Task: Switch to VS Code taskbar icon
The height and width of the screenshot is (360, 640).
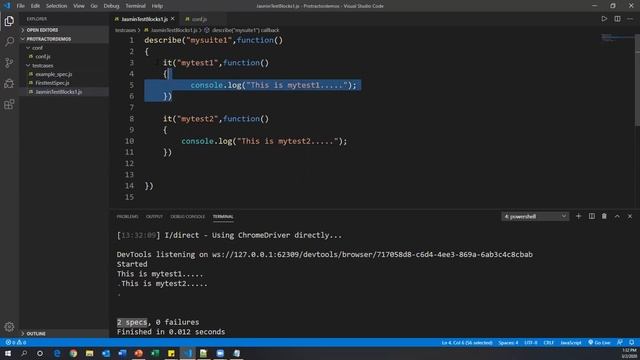Action: 187,353
